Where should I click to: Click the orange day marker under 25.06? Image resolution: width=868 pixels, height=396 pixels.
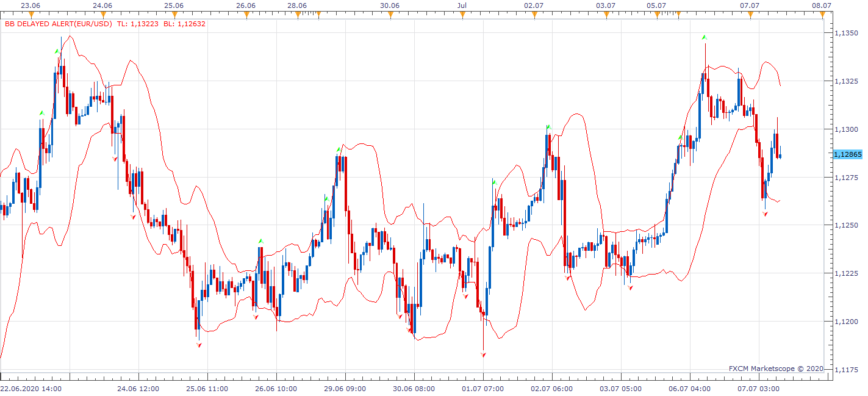[174, 14]
